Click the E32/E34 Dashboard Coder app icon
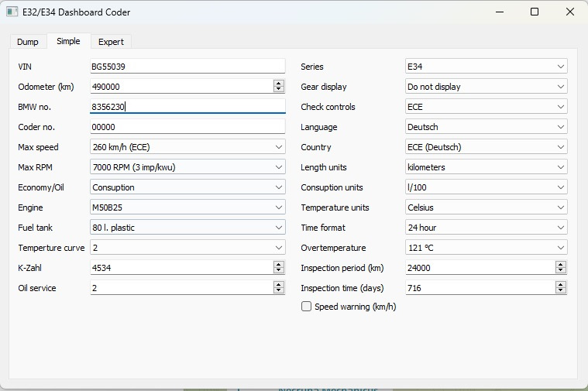Screen dimensions: 588x391 tap(12, 12)
